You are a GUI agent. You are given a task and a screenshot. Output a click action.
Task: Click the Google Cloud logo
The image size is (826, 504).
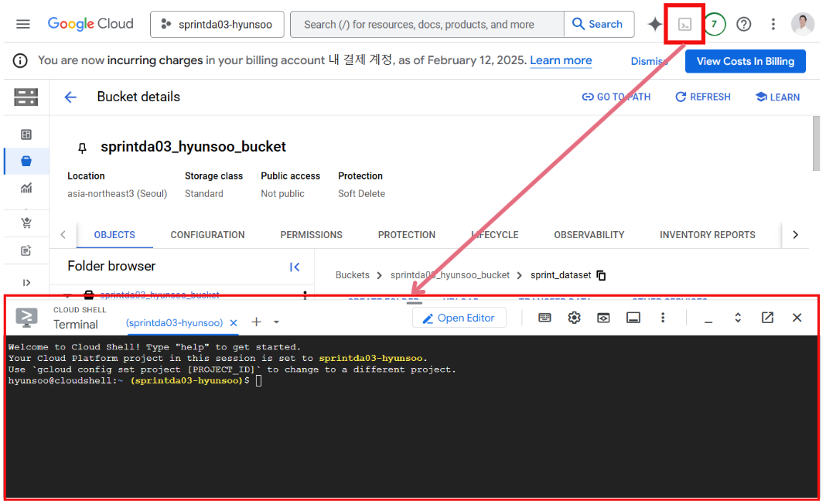90,24
